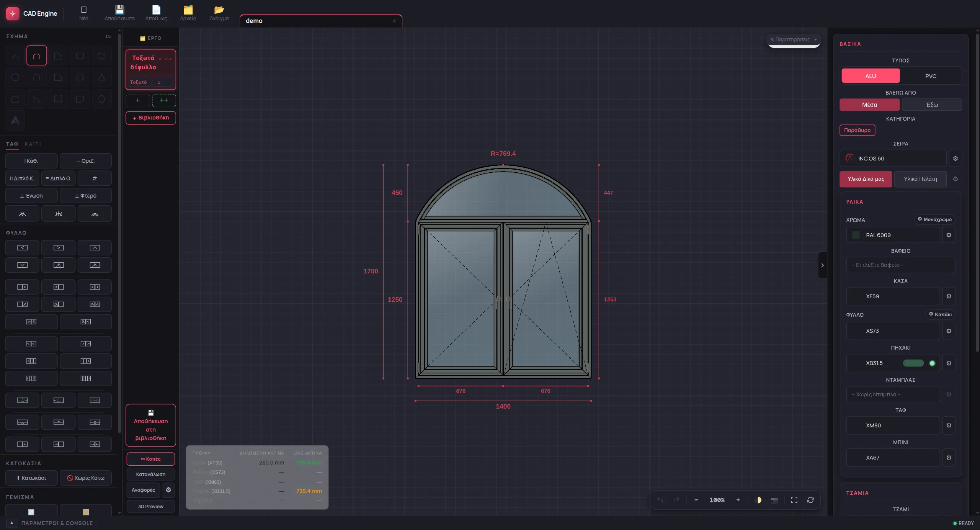The height and width of the screenshot is (530, 980).
Task: Set view from Μέσα
Action: click(870, 105)
